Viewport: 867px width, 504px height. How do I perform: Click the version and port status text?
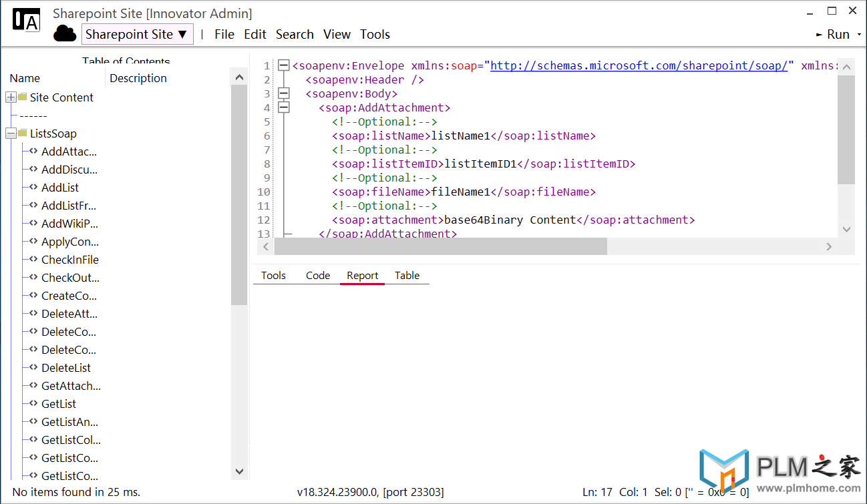click(371, 492)
